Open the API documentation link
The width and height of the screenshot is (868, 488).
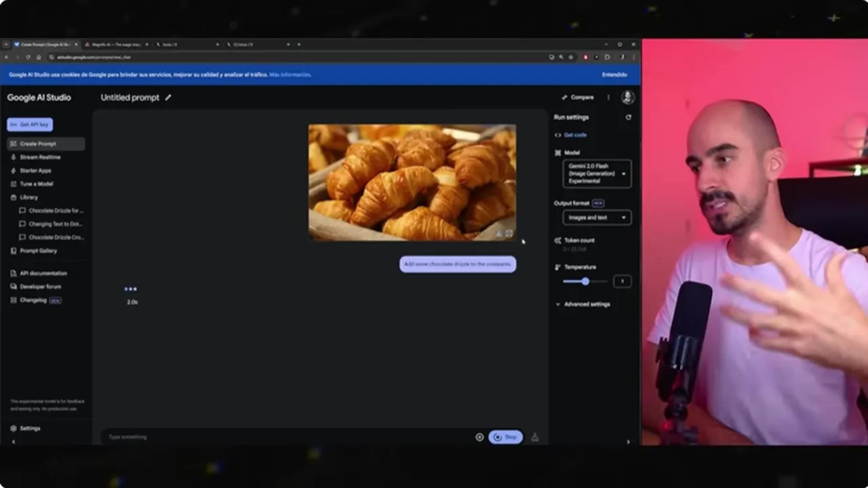43,273
